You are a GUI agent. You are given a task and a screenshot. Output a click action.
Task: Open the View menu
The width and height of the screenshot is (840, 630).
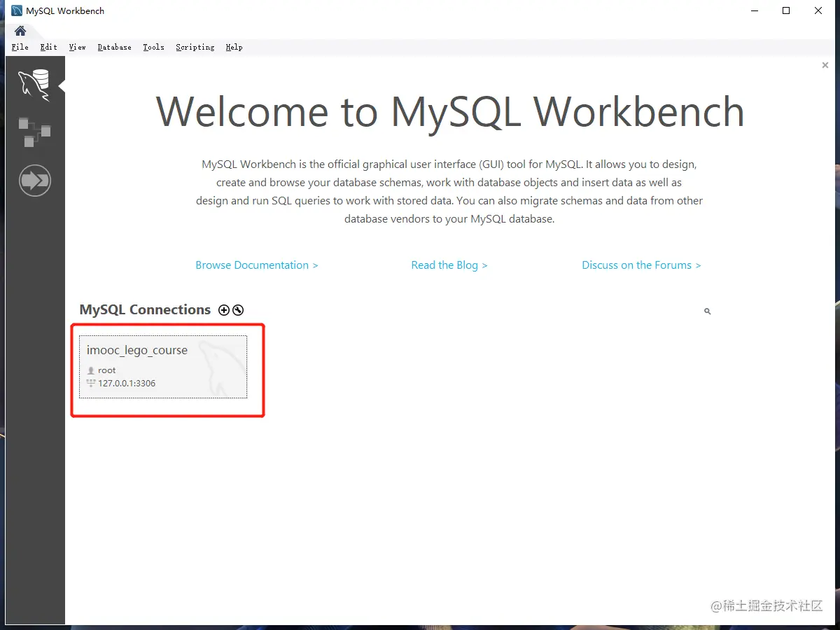click(78, 47)
